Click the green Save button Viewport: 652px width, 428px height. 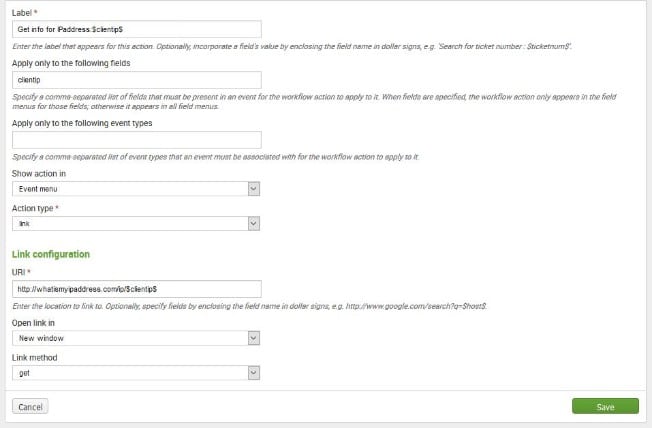(x=605, y=407)
